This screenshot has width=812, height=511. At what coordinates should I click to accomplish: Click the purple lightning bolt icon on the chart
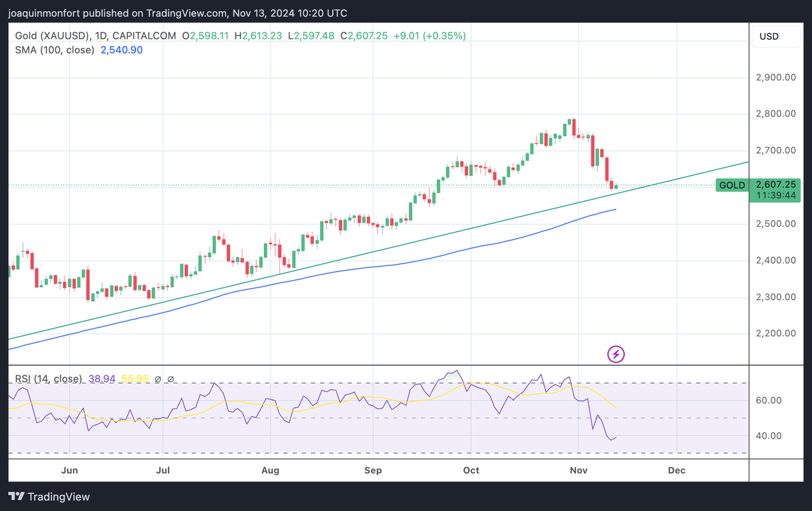coord(616,354)
